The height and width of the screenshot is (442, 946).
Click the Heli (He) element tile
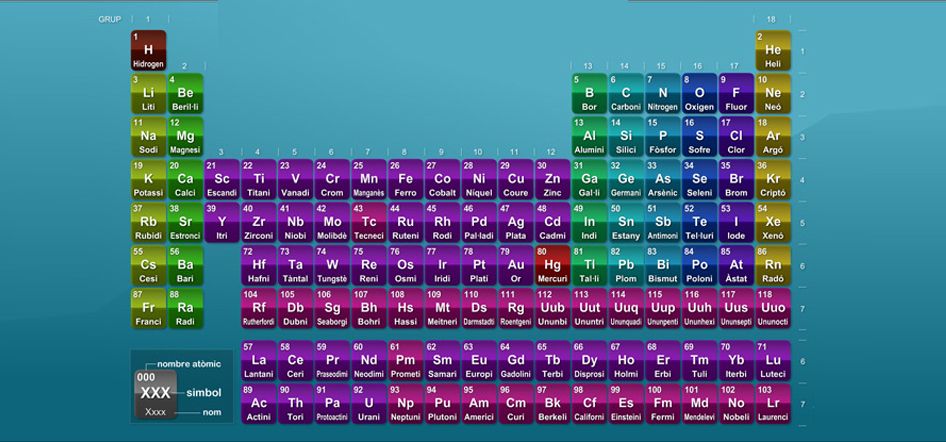(x=773, y=51)
